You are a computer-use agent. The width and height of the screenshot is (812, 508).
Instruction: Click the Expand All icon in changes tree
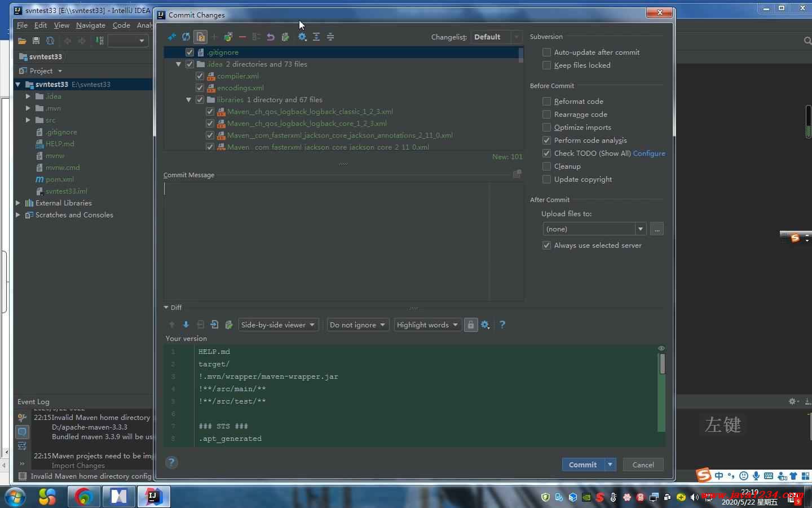pyautogui.click(x=316, y=37)
